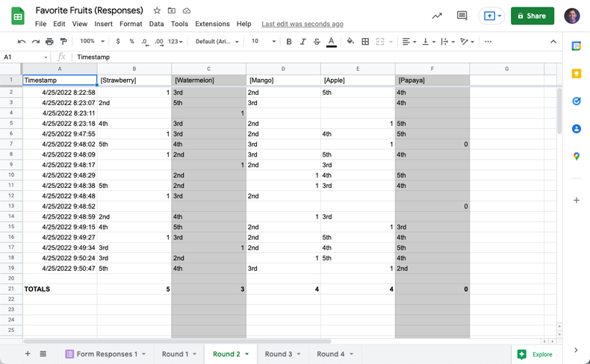Open the Data menu

156,24
